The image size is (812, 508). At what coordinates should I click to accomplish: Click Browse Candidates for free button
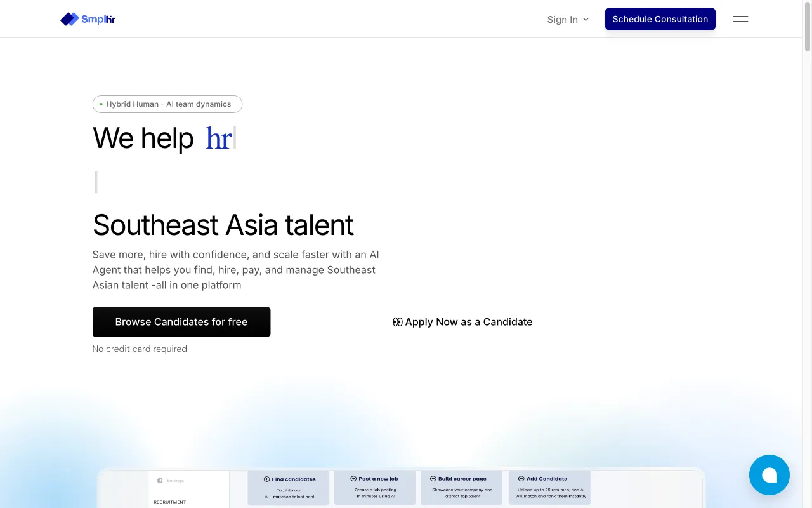[x=181, y=322]
